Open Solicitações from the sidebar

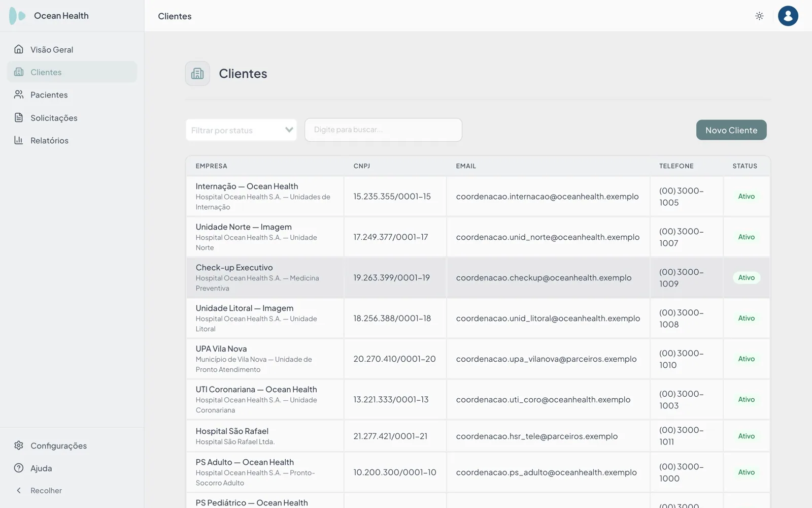tap(72, 117)
